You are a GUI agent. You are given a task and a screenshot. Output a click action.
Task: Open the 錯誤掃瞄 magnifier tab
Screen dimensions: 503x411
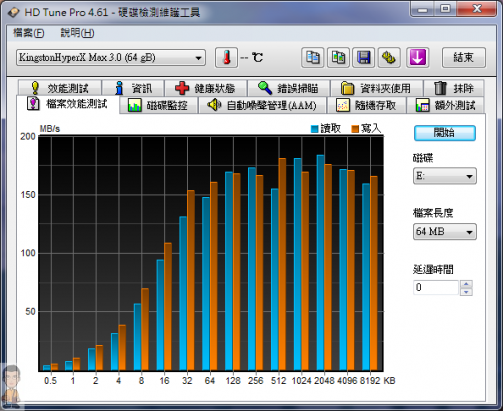pos(288,88)
